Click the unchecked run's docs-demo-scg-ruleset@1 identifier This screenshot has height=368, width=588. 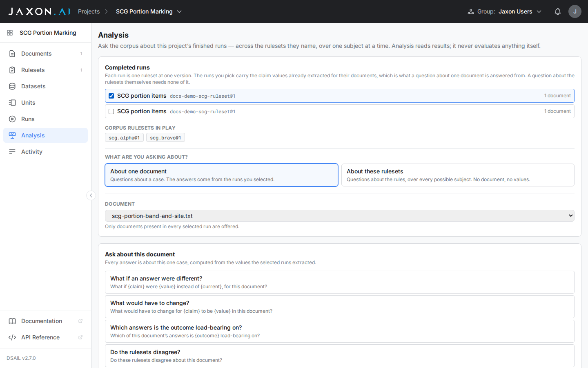coord(203,112)
